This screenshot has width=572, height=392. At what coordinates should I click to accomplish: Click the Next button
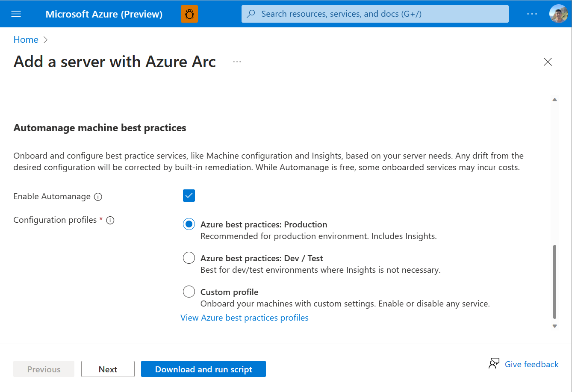point(108,369)
